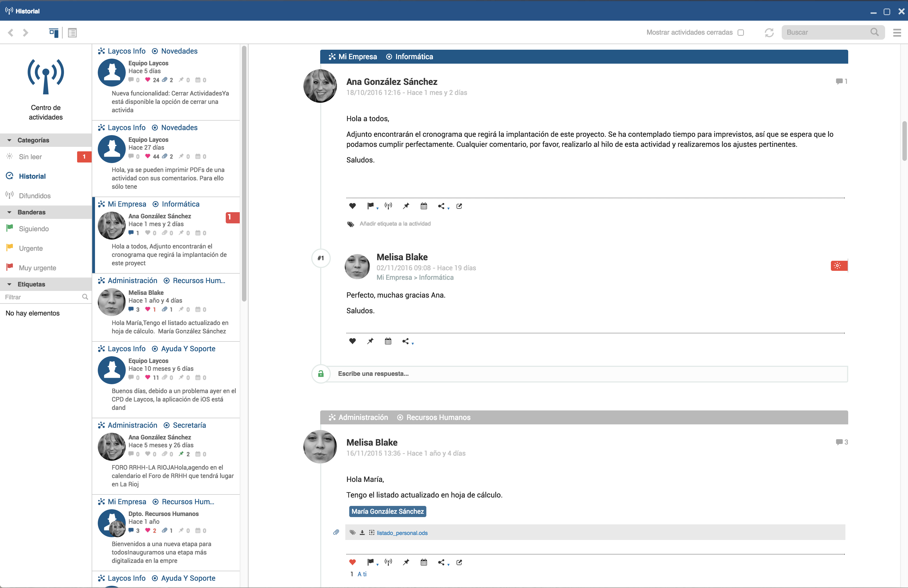908x588 pixels.
Task: Open the hamburger menu
Action: (897, 33)
